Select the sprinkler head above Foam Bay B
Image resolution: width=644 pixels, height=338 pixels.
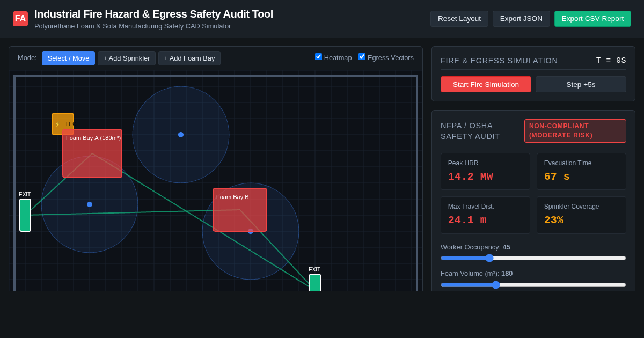coord(181,135)
